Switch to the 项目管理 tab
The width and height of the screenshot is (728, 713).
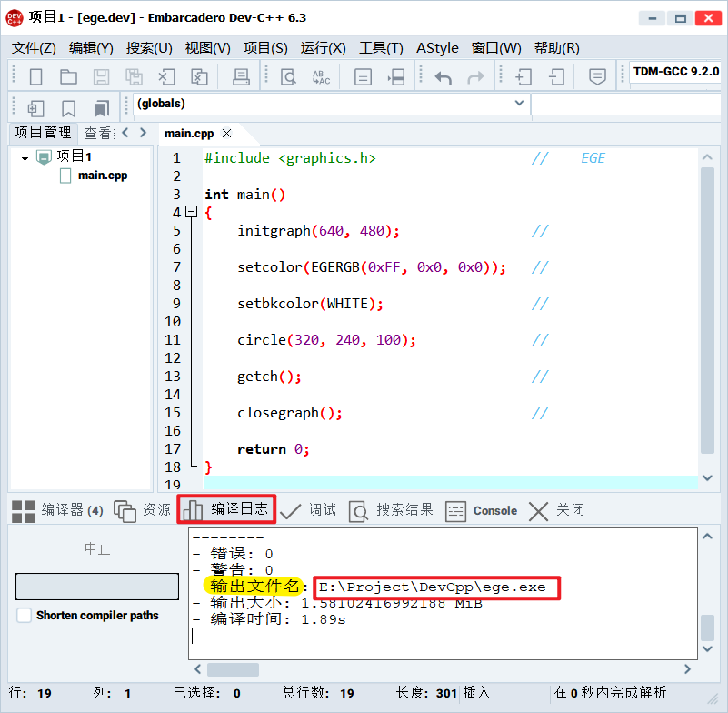44,133
